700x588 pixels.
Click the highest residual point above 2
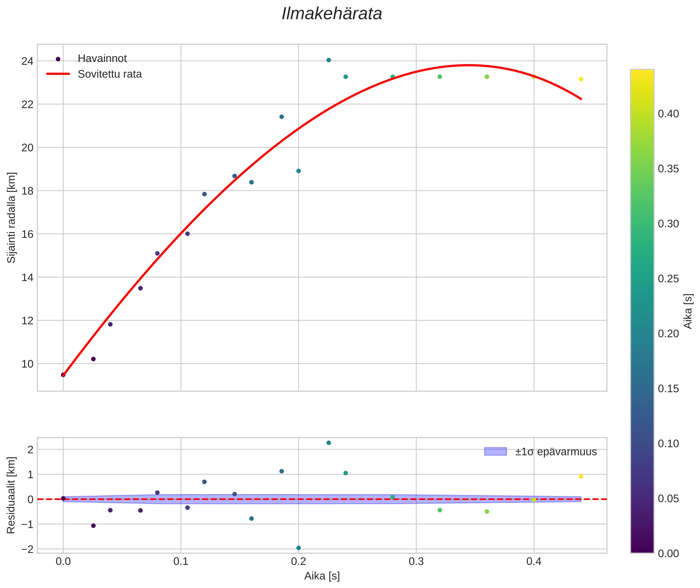(328, 443)
